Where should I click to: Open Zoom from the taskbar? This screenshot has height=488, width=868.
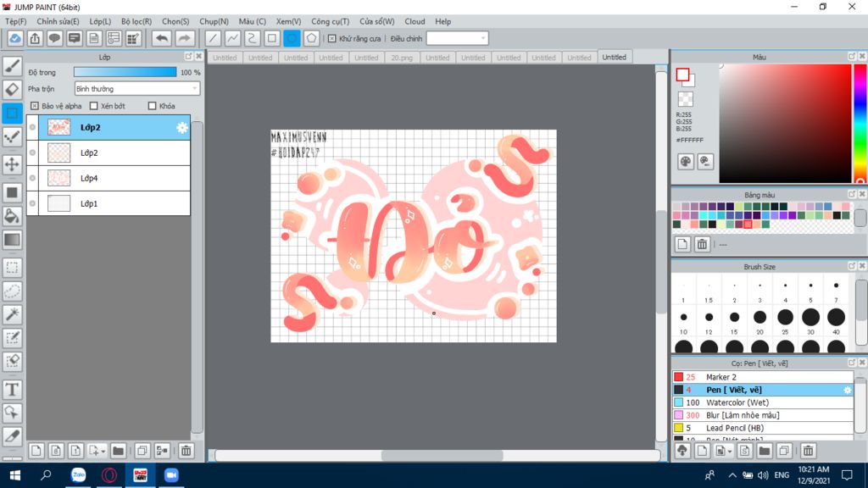pos(171,475)
